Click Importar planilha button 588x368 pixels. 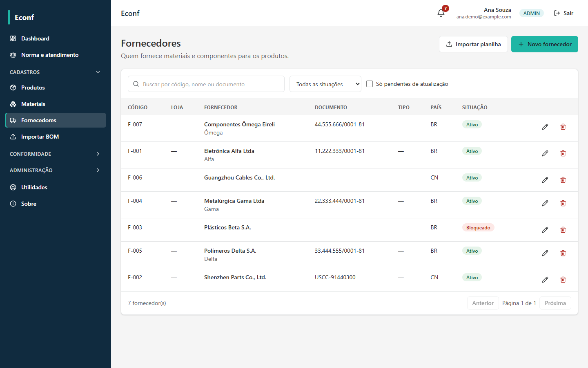tap(473, 44)
